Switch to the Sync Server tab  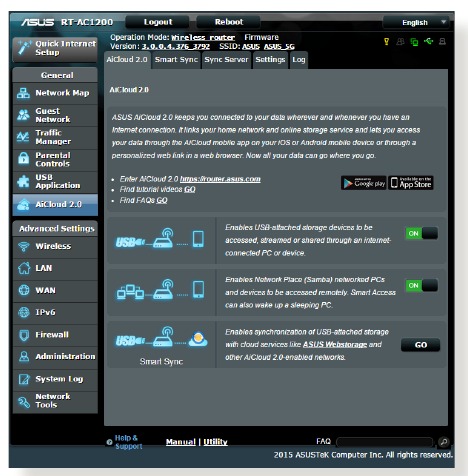point(226,60)
